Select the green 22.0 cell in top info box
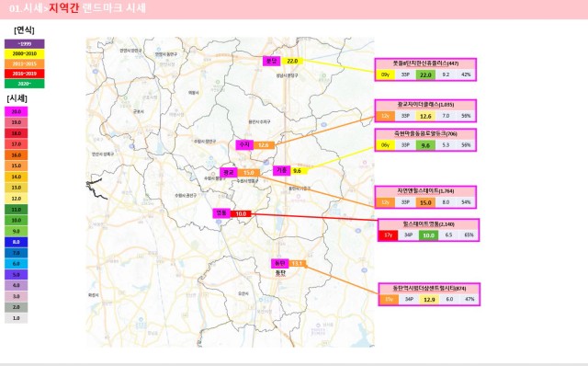The width and height of the screenshot is (588, 366). coord(425,74)
